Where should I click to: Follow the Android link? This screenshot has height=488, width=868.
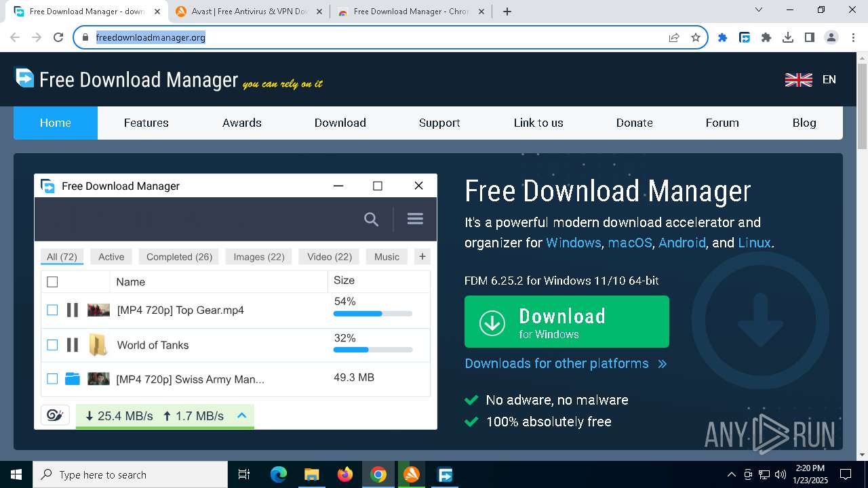pos(682,243)
